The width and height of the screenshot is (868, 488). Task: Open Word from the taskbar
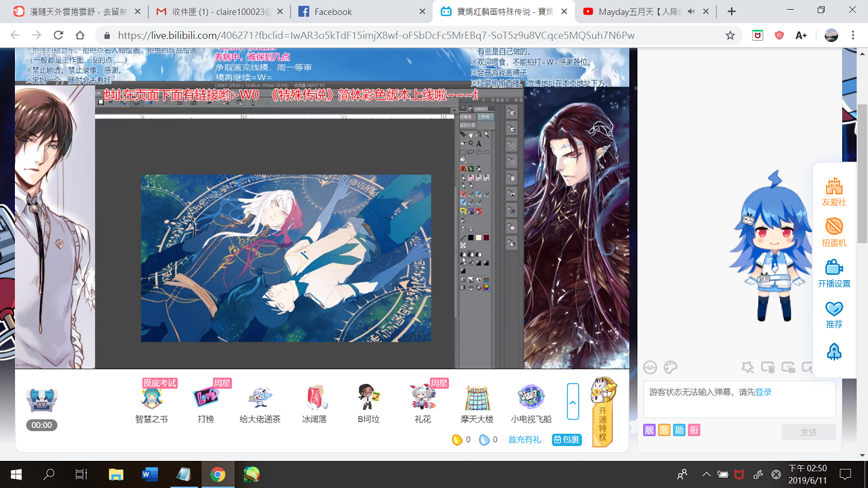[150, 474]
